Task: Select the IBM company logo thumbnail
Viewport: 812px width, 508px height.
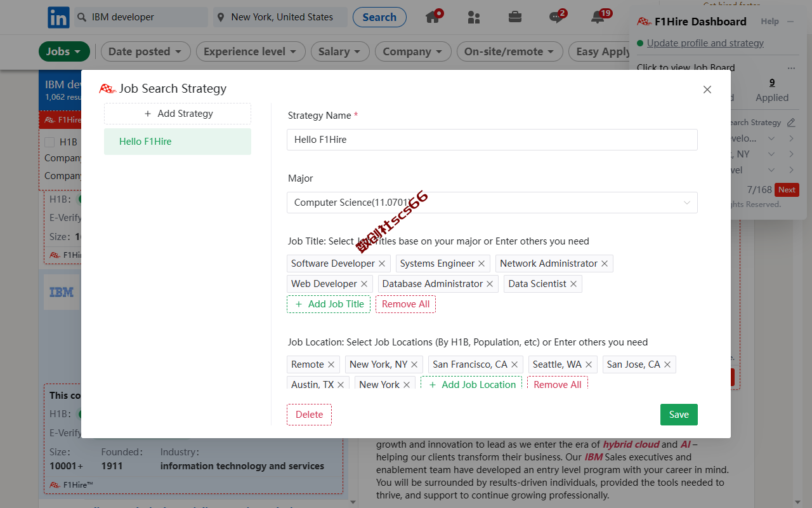Action: 62,292
